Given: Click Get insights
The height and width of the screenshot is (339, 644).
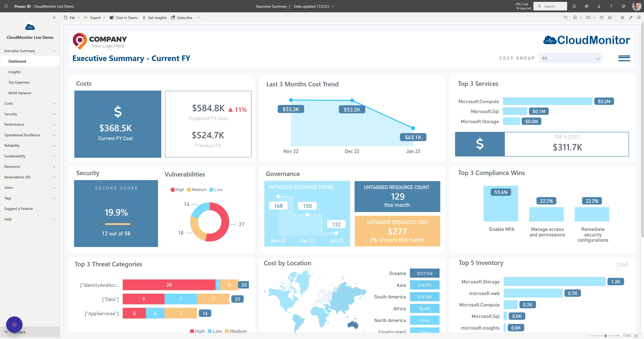Looking at the screenshot, I should pyautogui.click(x=155, y=17).
